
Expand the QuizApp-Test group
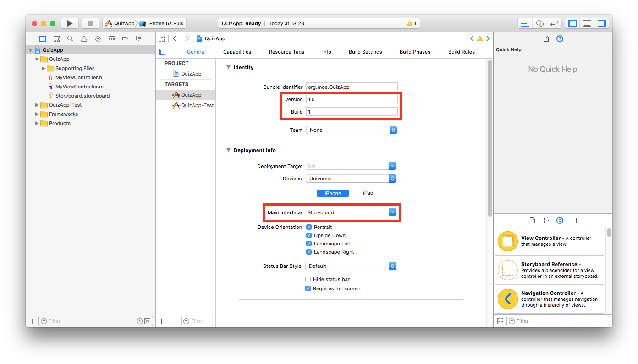[37, 105]
